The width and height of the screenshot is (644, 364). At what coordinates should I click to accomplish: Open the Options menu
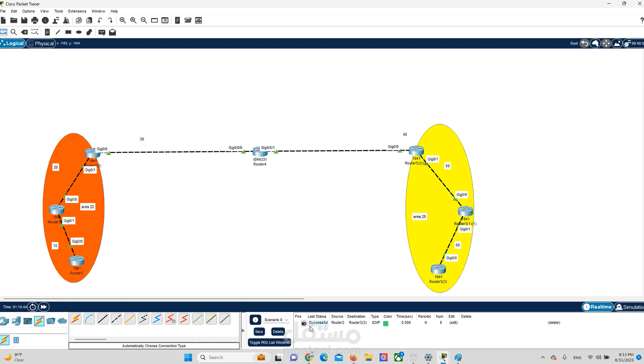tap(28, 11)
